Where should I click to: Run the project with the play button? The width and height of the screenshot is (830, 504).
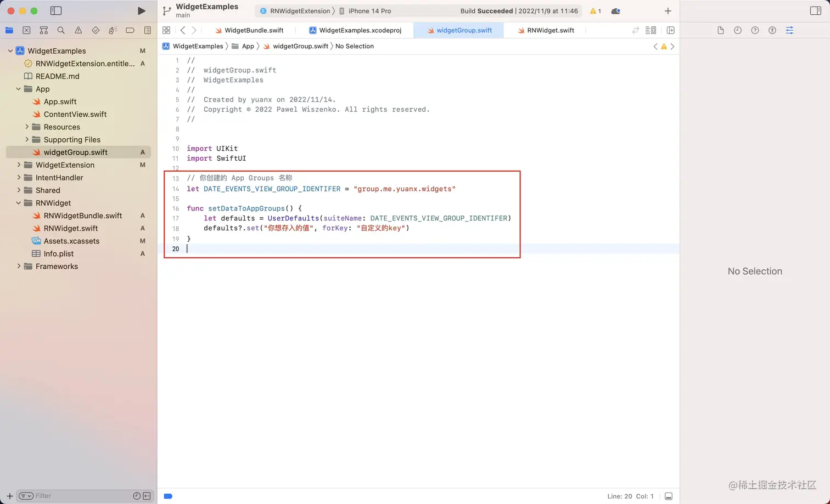(141, 11)
